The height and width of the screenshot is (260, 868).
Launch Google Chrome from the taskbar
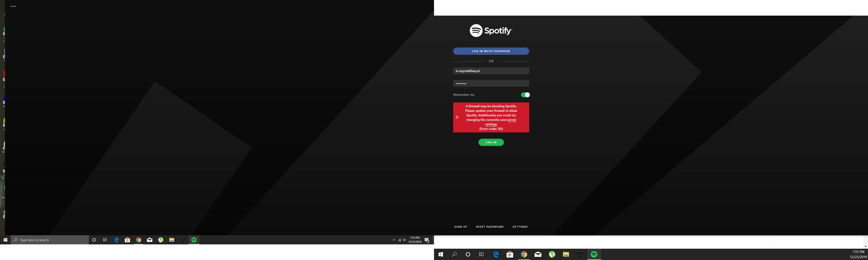(x=139, y=240)
